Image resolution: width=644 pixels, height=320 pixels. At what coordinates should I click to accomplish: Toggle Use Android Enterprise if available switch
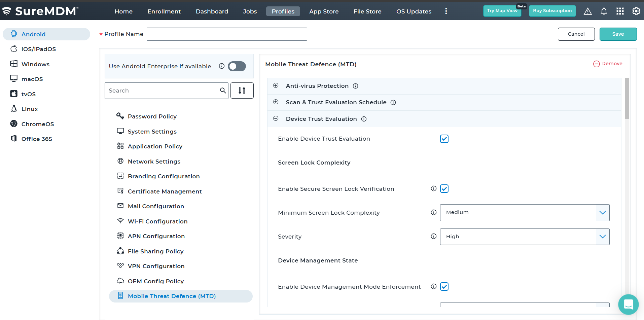coord(237,66)
